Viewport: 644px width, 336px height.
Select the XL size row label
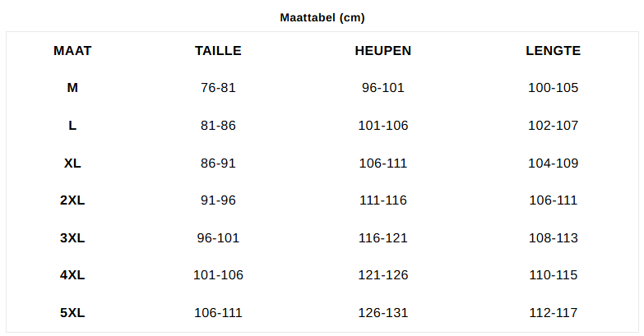click(x=72, y=163)
